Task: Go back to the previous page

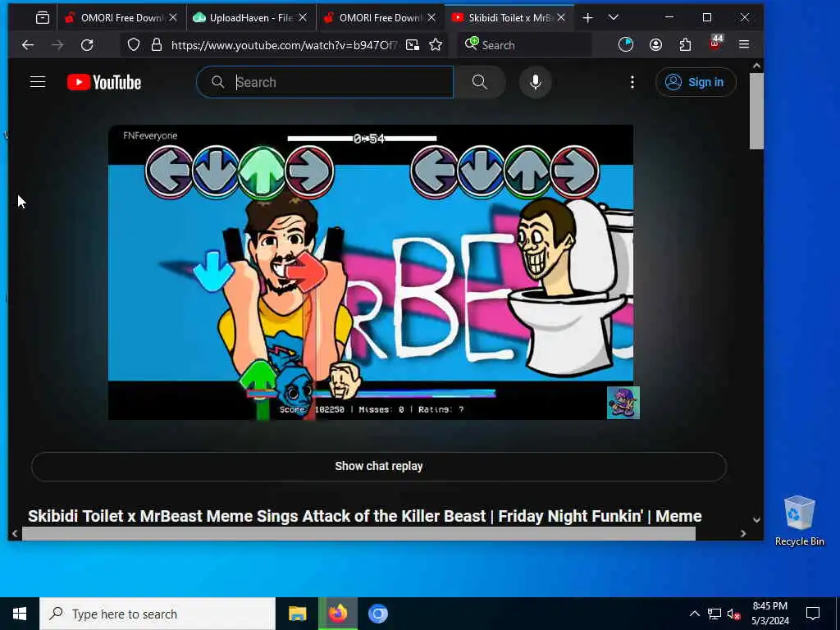Action: (28, 45)
